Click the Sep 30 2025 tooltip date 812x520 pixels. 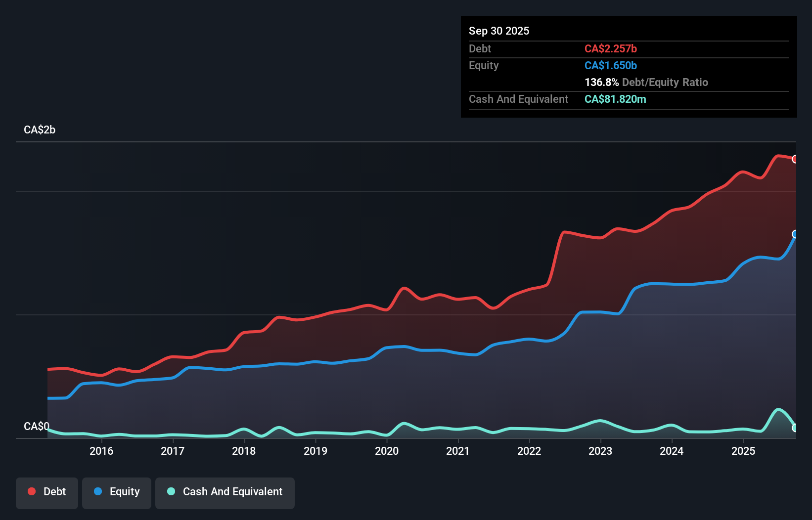(x=499, y=31)
